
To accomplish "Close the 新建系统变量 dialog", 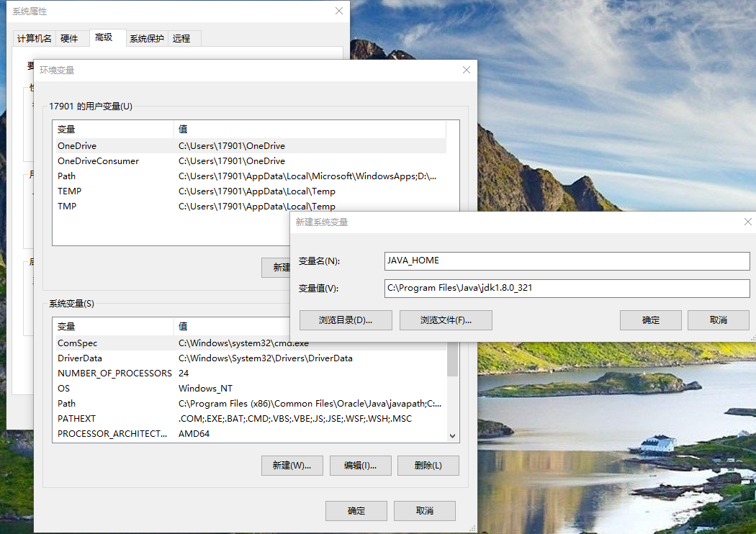I will click(x=747, y=222).
